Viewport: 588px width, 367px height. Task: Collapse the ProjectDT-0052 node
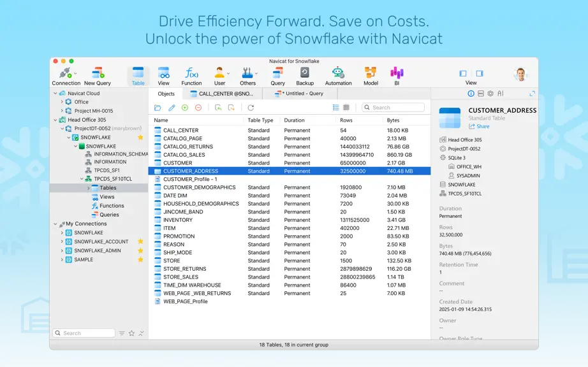(x=62, y=129)
